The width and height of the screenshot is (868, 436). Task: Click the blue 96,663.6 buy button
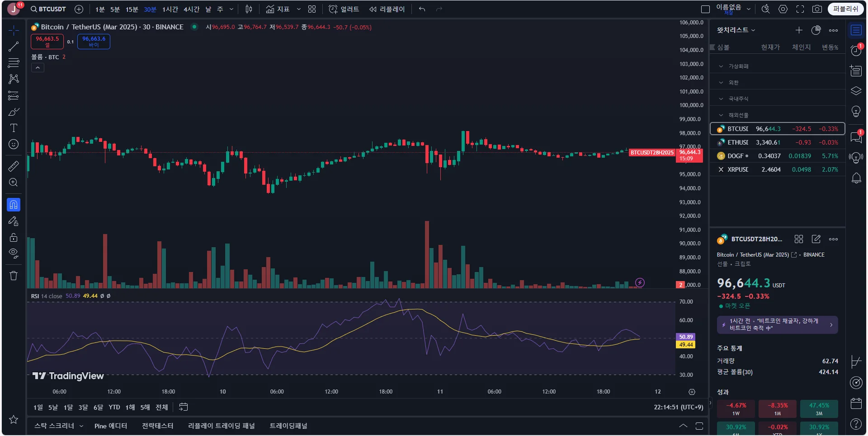[x=94, y=42]
